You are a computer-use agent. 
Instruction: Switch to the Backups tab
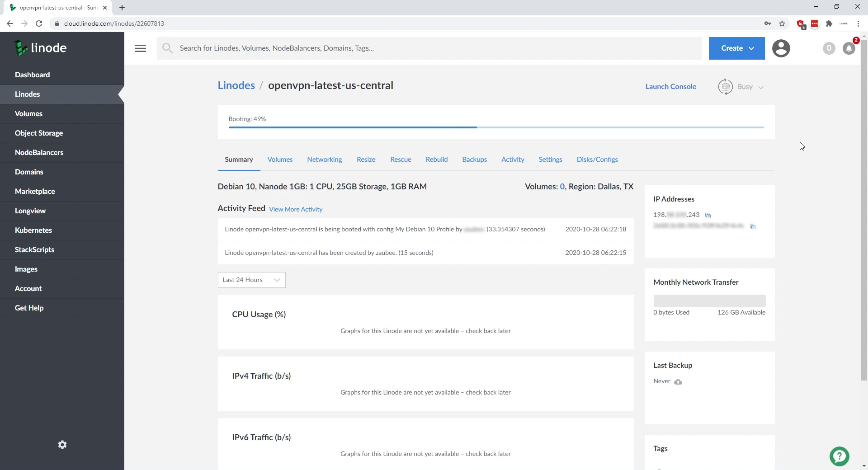474,160
